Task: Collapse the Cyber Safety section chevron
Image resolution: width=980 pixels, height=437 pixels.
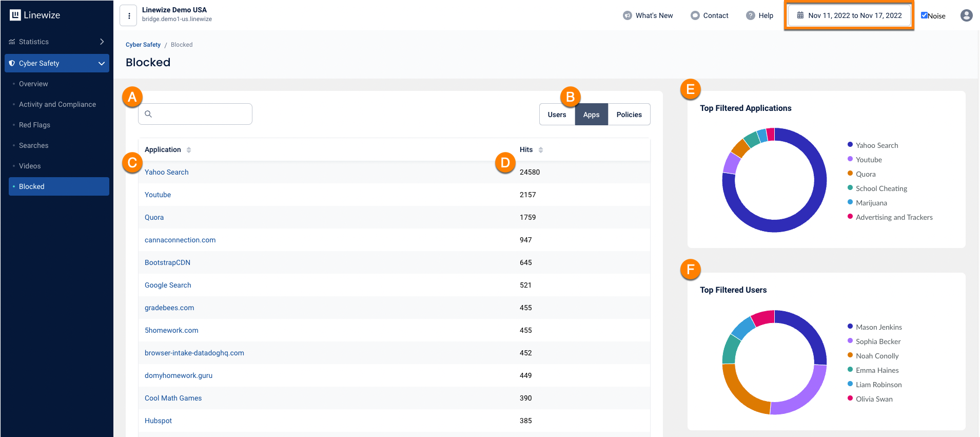Action: pos(102,63)
